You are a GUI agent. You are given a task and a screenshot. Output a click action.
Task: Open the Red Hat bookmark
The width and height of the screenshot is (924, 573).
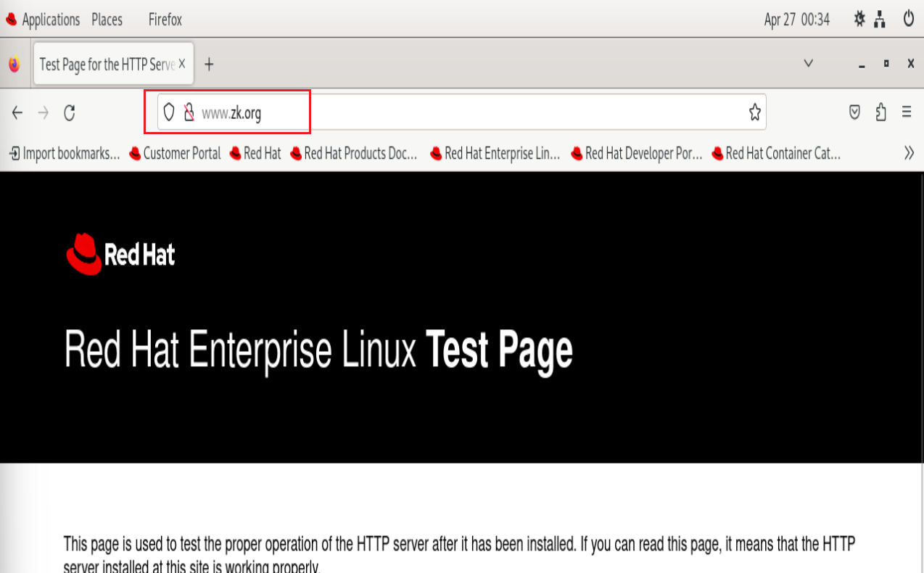(255, 153)
